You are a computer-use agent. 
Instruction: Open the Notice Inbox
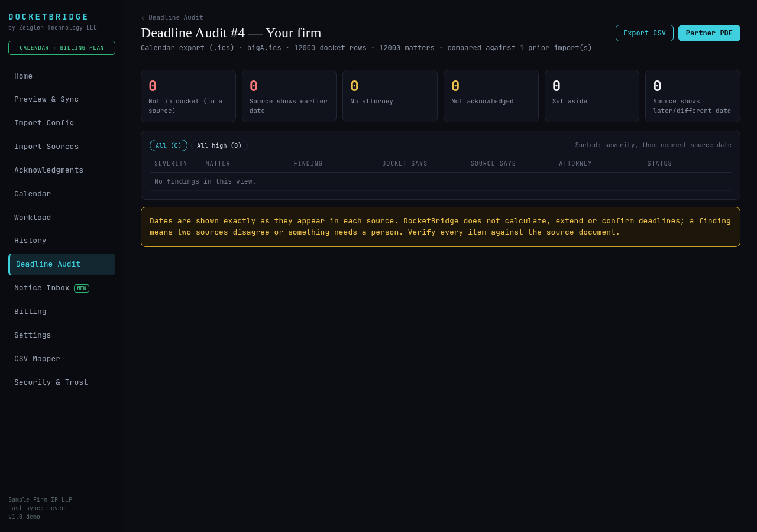(62, 288)
